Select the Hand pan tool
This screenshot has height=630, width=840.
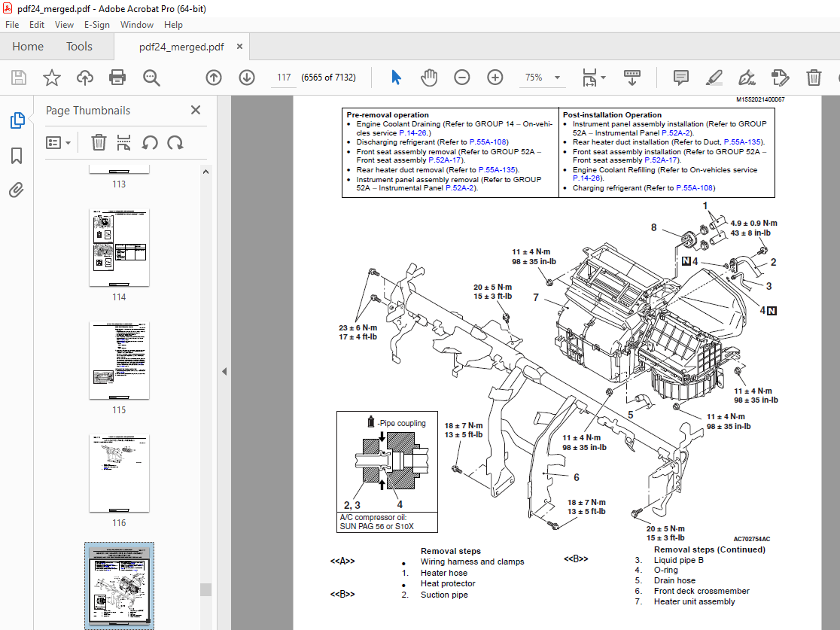(429, 78)
